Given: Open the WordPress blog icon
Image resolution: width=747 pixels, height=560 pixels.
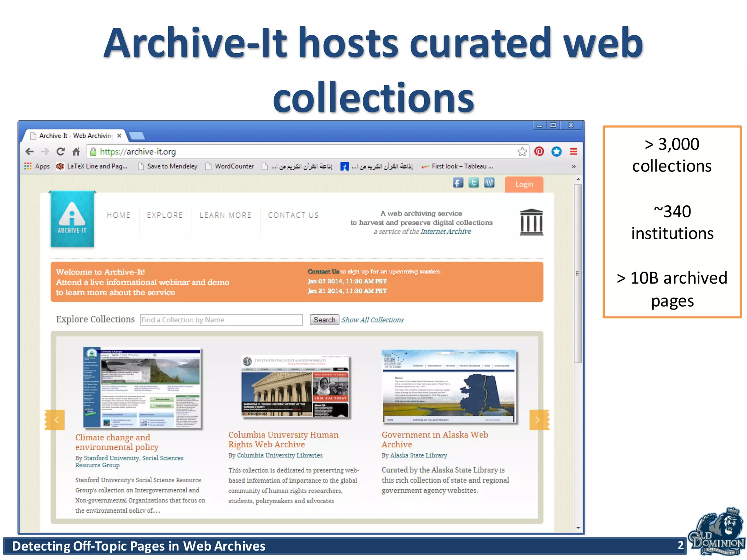Looking at the screenshot, I should (489, 183).
